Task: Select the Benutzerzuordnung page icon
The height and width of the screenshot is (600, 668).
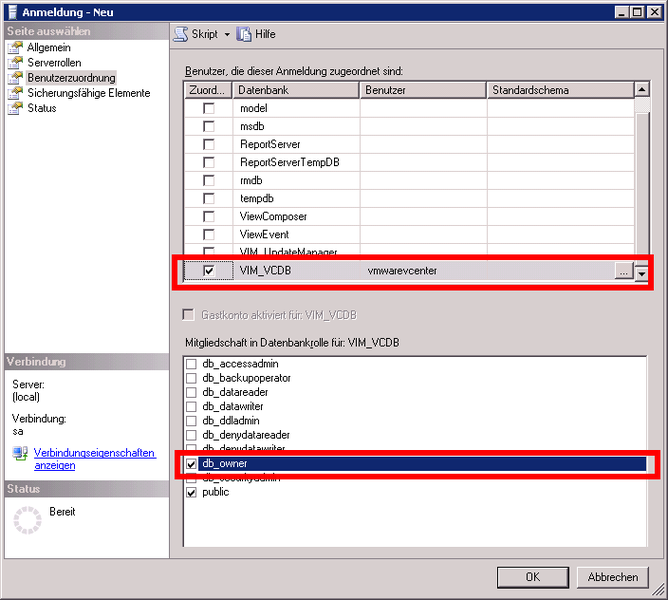Action: 15,78
